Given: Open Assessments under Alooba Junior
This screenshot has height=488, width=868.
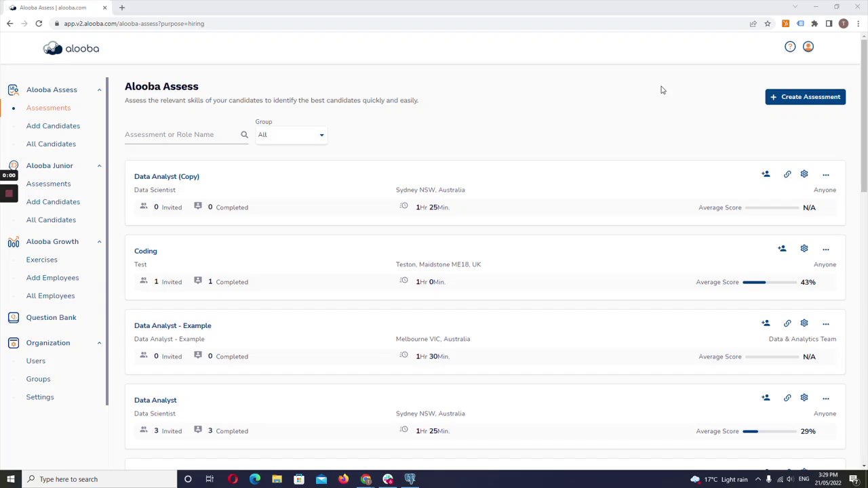Looking at the screenshot, I should (48, 184).
